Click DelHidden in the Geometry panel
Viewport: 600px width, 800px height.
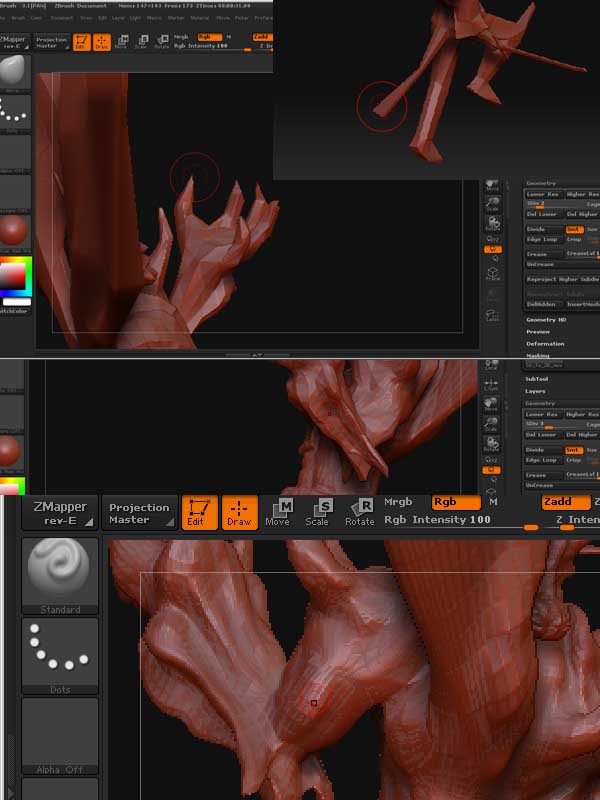543,304
